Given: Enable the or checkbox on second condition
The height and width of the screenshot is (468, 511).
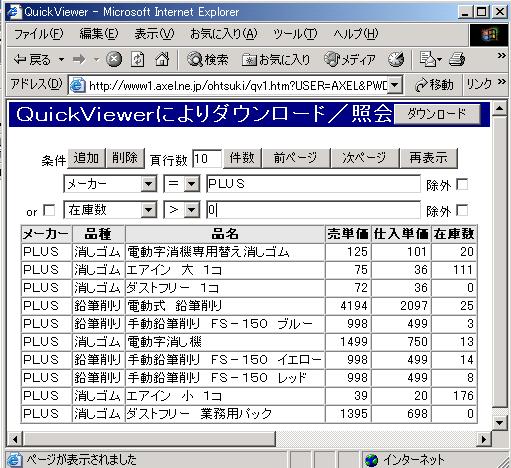Looking at the screenshot, I should click(x=49, y=211).
